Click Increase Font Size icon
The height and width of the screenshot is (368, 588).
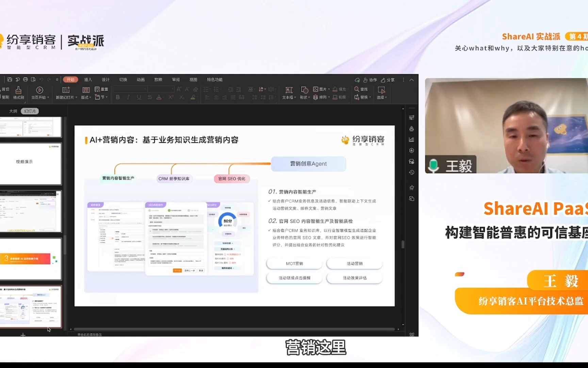[179, 89]
